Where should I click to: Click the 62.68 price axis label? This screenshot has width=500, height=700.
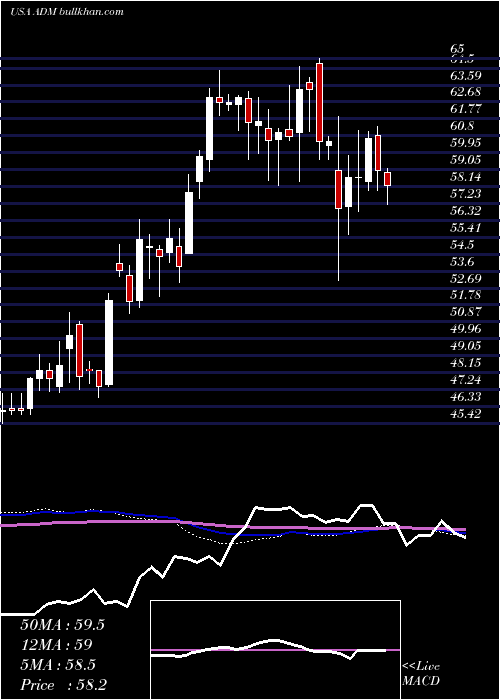[466, 92]
